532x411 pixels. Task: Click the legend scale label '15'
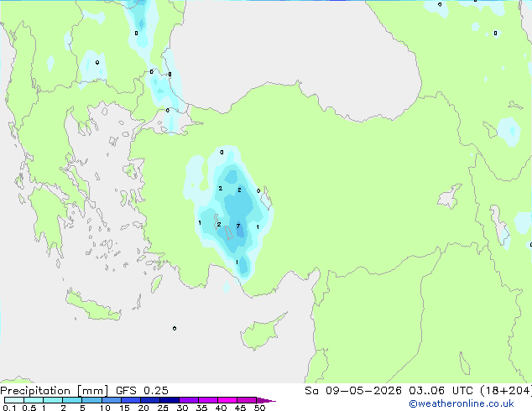[x=124, y=408]
